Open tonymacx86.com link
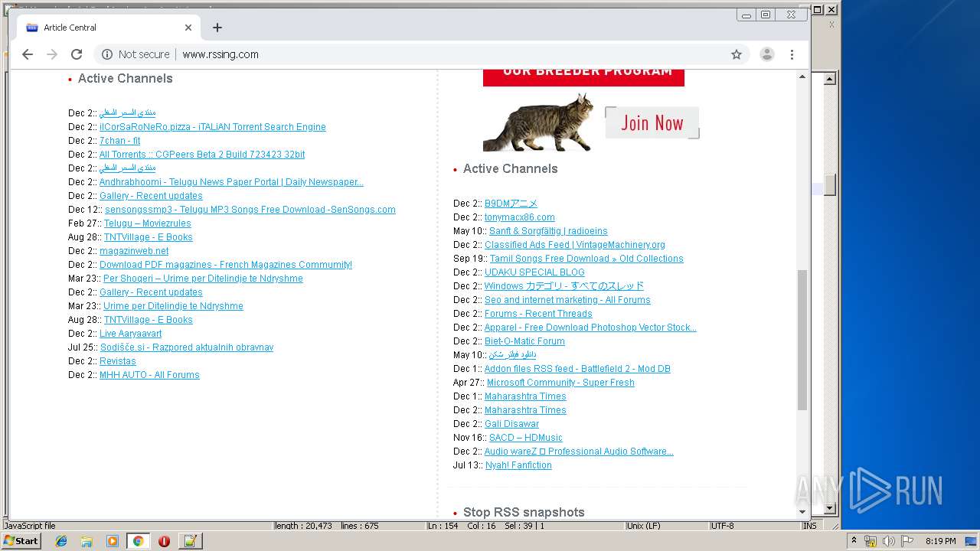Image resolution: width=980 pixels, height=551 pixels. pos(520,217)
